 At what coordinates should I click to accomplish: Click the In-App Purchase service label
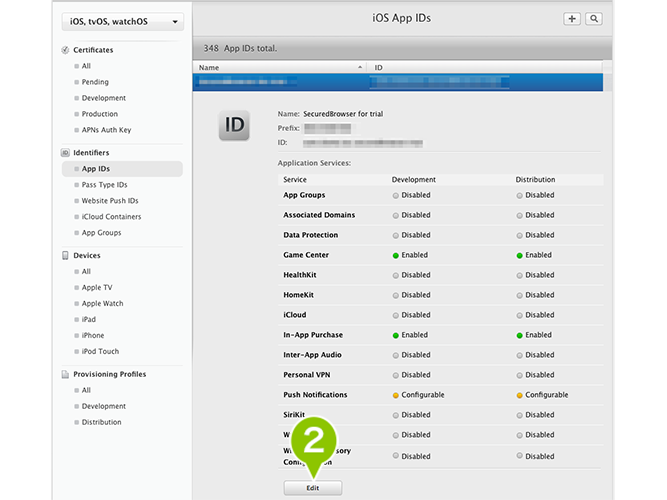(313, 335)
